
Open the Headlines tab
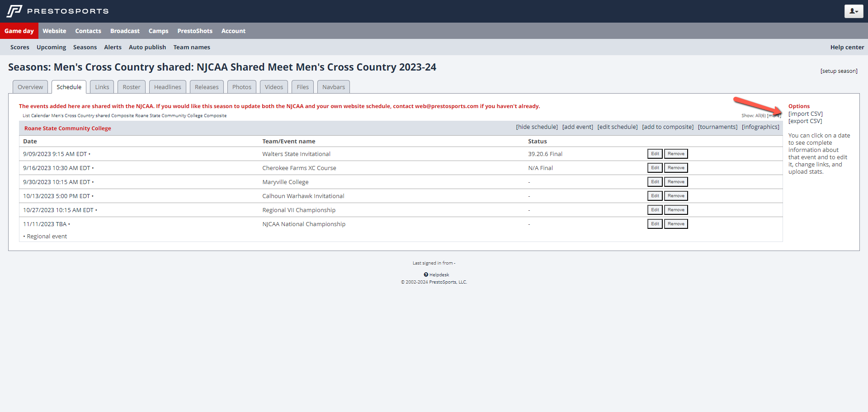[x=167, y=87]
